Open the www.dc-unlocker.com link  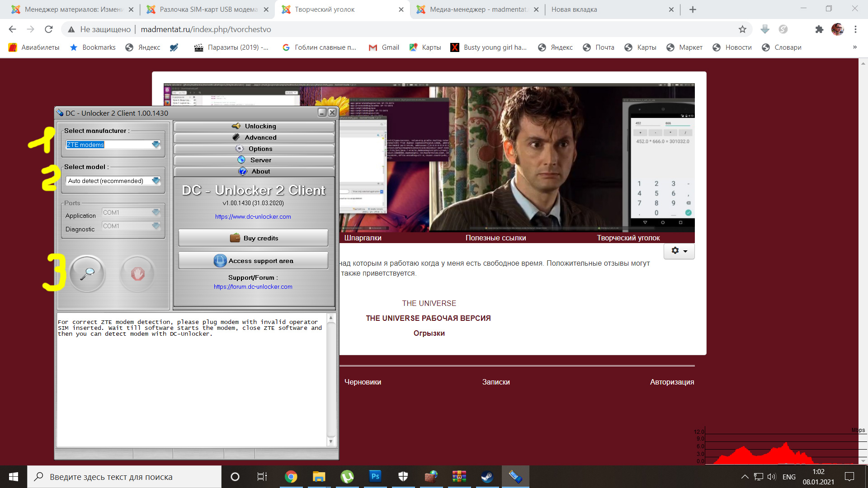(x=253, y=217)
